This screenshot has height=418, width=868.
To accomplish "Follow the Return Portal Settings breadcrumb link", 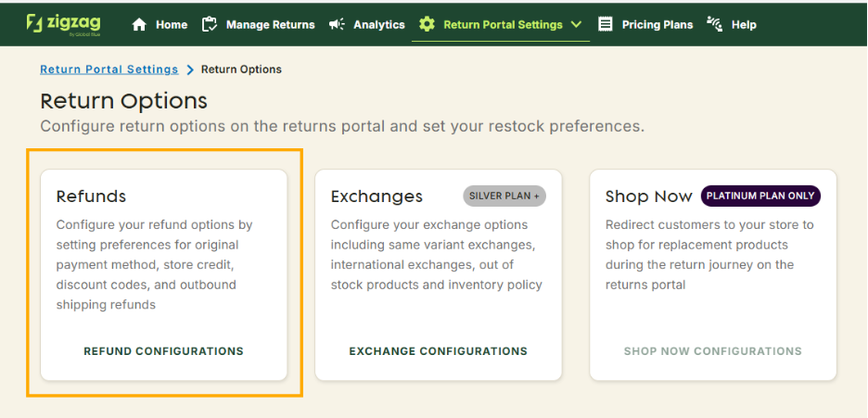I will tap(108, 70).
